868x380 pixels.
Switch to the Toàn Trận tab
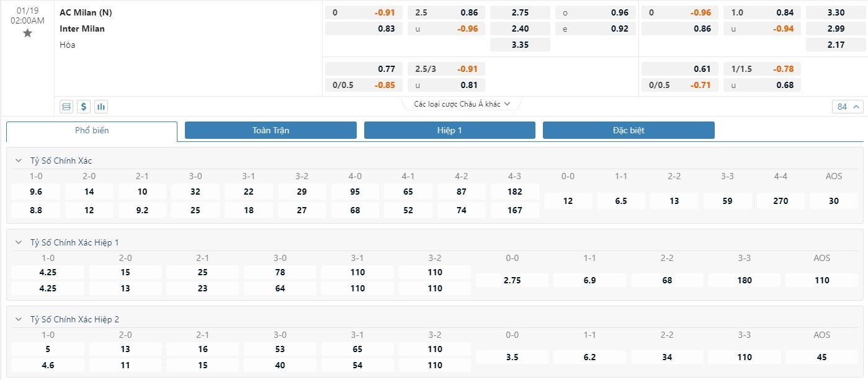(x=271, y=130)
